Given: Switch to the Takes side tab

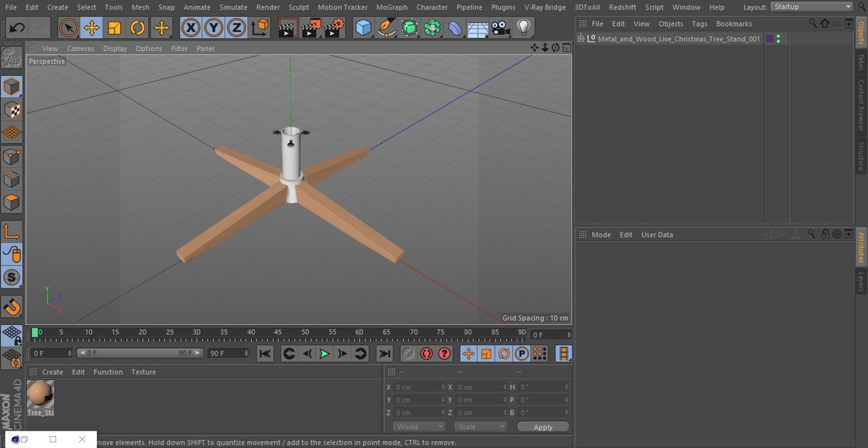Looking at the screenshot, I should (861, 62).
